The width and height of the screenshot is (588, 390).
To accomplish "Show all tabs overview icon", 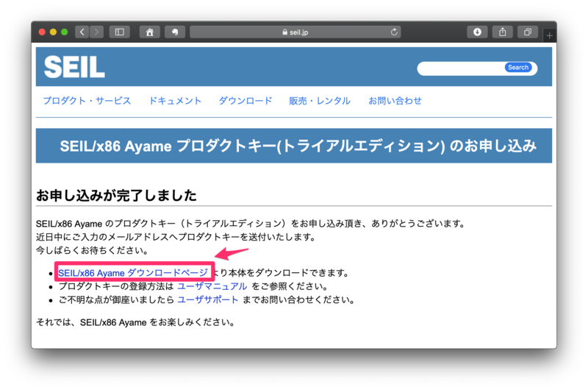I will point(528,32).
